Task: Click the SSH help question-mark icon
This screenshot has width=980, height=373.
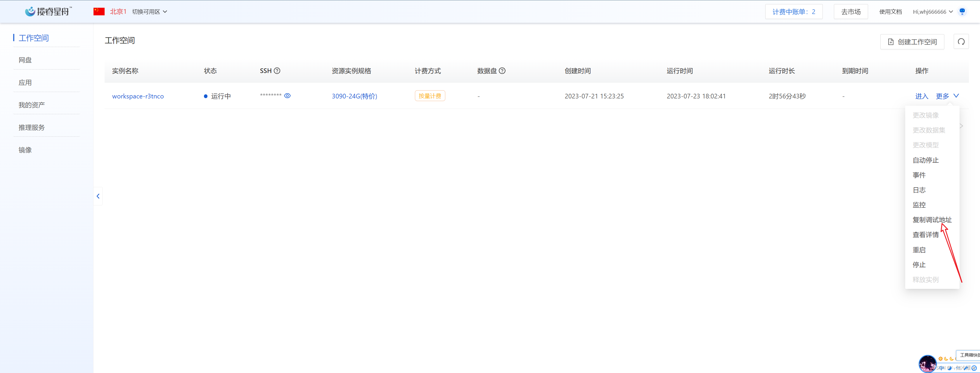Action: click(x=277, y=71)
